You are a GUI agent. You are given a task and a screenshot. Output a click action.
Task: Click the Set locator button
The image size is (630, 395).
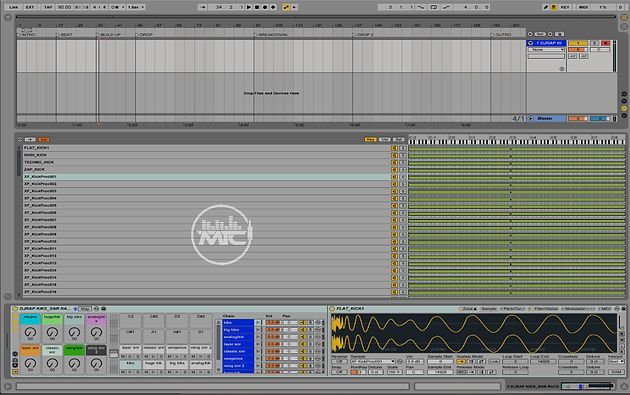click(x=540, y=34)
